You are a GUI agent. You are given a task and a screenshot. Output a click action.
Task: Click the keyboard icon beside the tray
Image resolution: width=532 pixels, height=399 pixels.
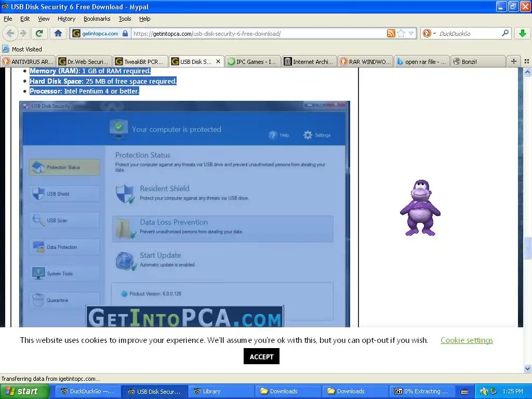(464, 392)
